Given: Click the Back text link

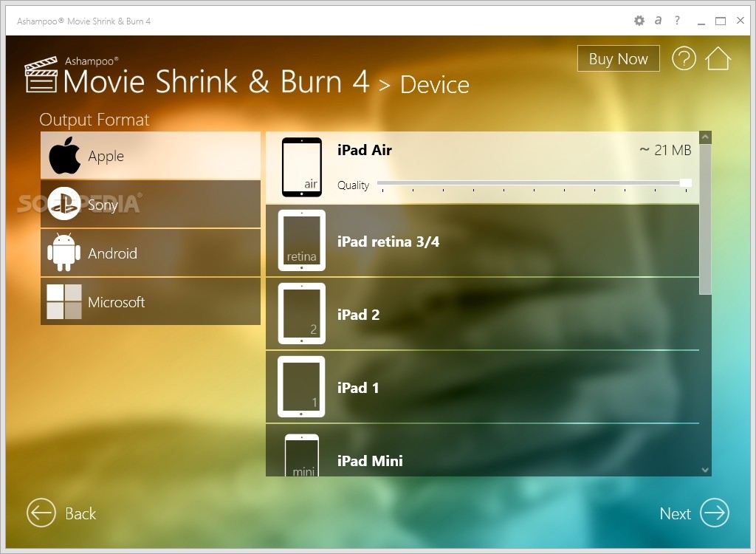Looking at the screenshot, I should click(80, 513).
